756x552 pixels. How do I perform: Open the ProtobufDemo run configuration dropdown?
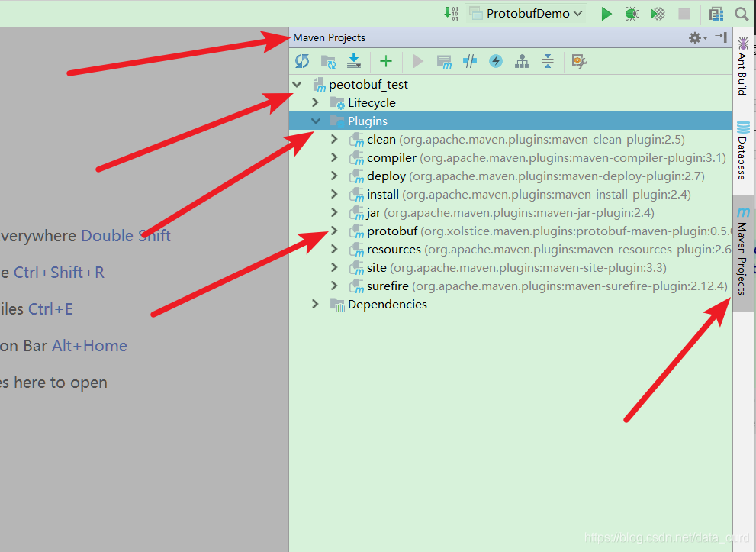pyautogui.click(x=526, y=14)
